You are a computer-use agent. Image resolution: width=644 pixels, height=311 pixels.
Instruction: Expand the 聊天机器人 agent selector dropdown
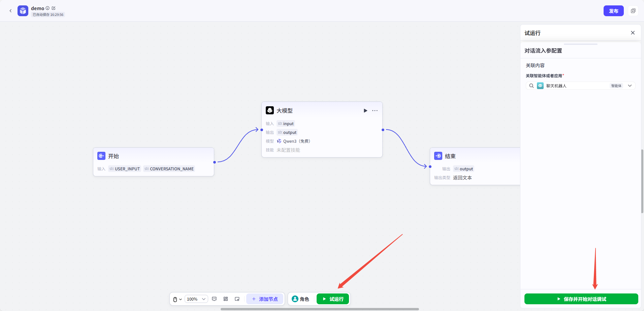coord(630,86)
